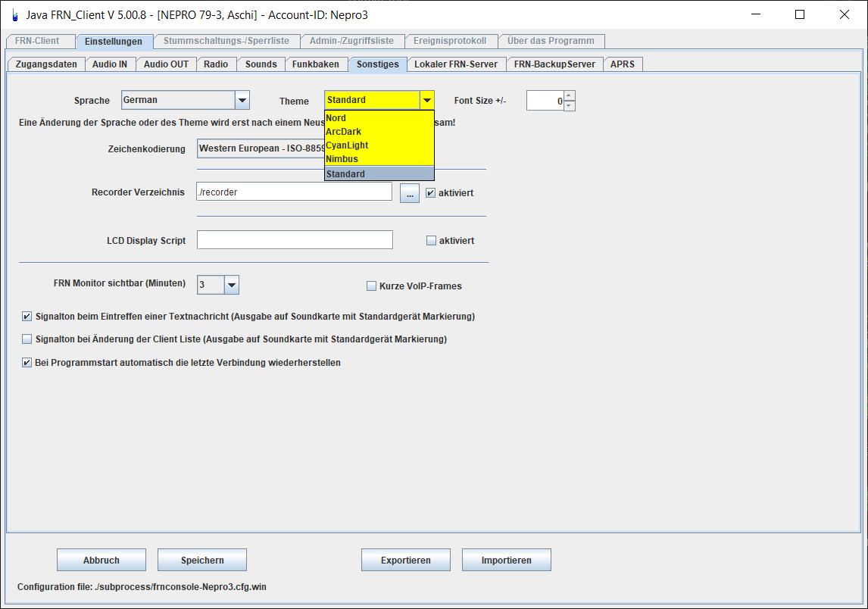The height and width of the screenshot is (609, 868).
Task: Choose CyanLight theme from list
Action: pyautogui.click(x=379, y=145)
